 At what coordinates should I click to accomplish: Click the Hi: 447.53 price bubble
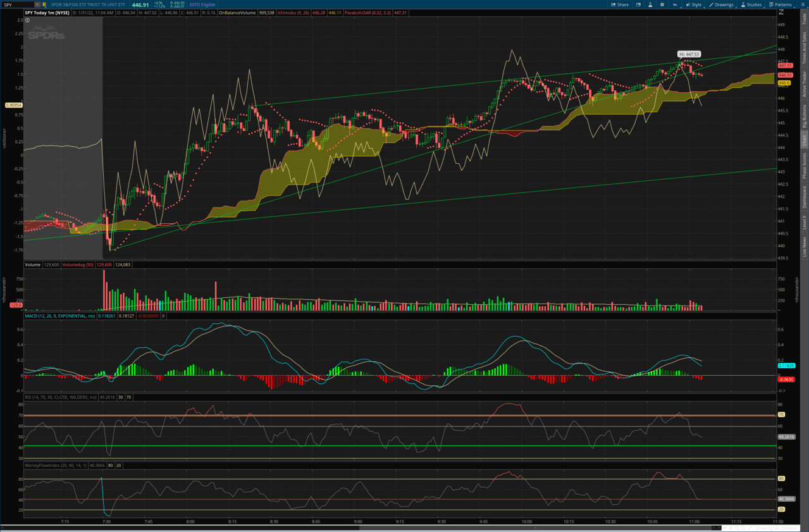689,54
